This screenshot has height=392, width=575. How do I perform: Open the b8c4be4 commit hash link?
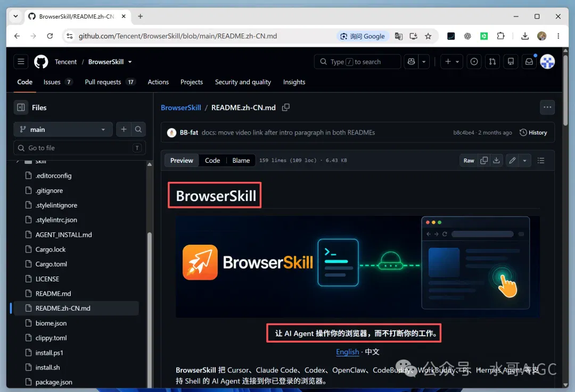tap(464, 132)
